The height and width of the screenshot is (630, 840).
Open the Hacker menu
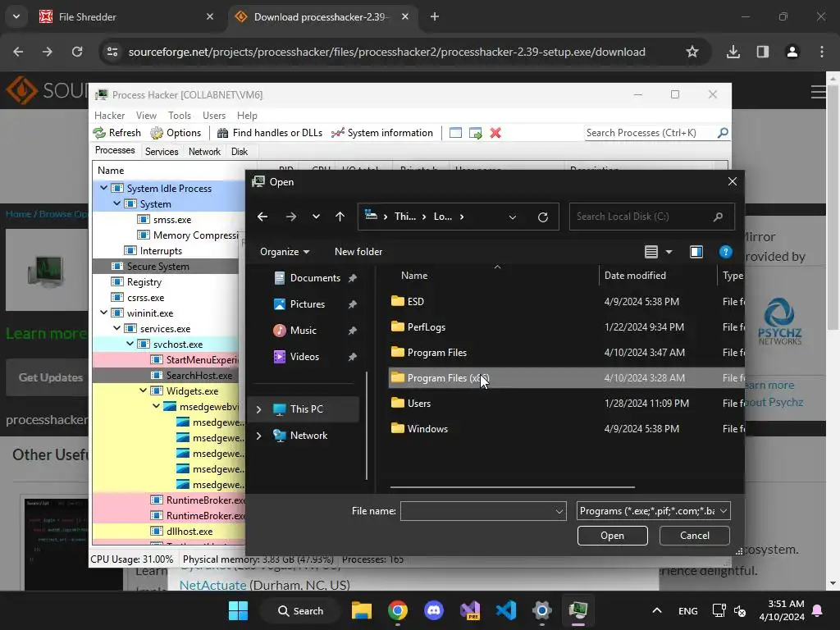pyautogui.click(x=109, y=116)
